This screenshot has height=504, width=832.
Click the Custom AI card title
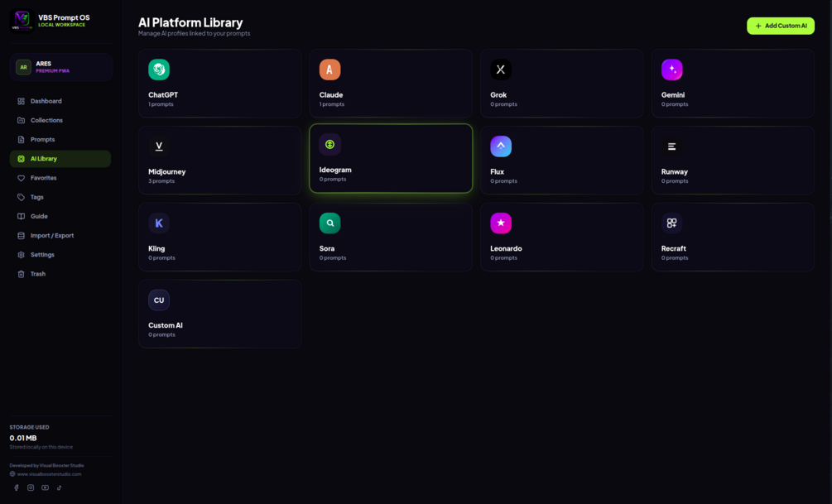pos(166,326)
